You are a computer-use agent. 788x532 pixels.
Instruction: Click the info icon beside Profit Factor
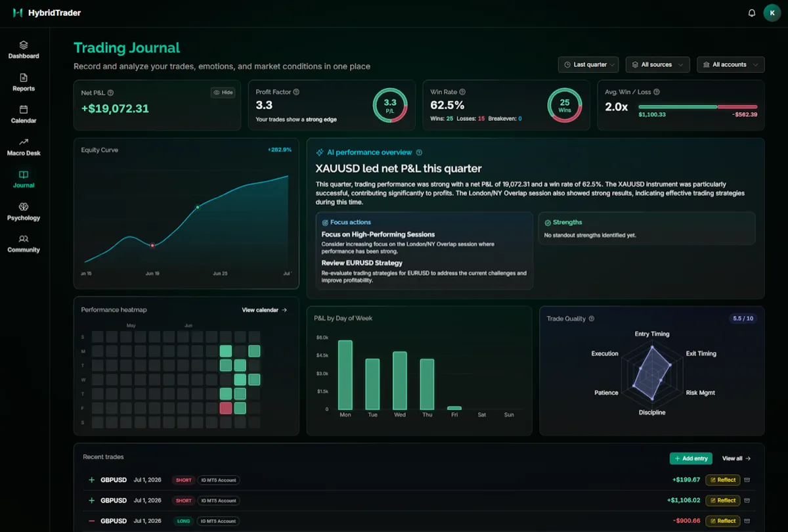(296, 92)
